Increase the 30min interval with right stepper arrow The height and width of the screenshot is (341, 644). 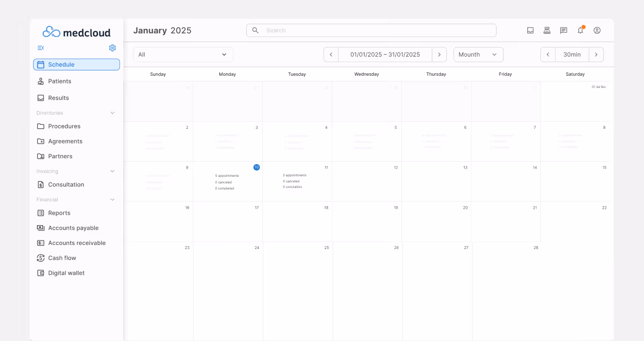(596, 54)
